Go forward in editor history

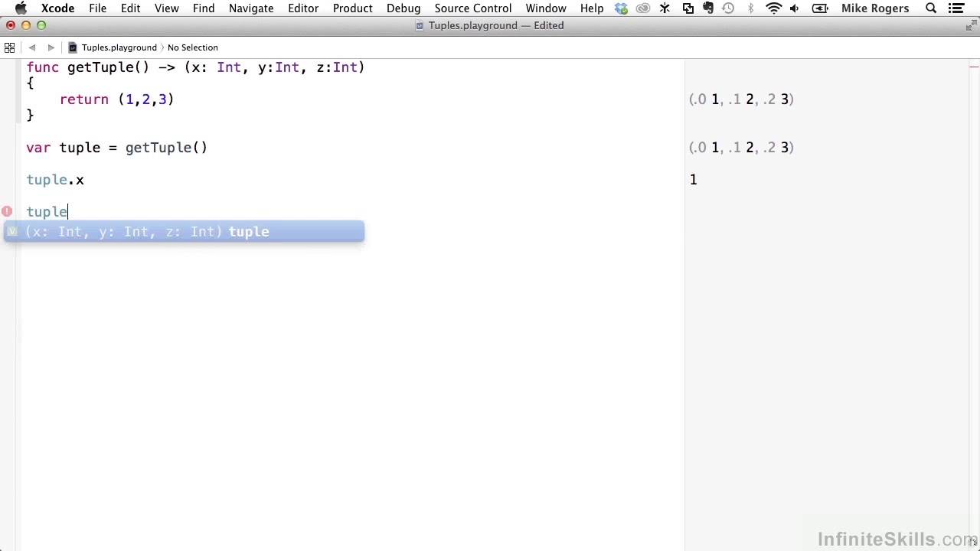[51, 47]
